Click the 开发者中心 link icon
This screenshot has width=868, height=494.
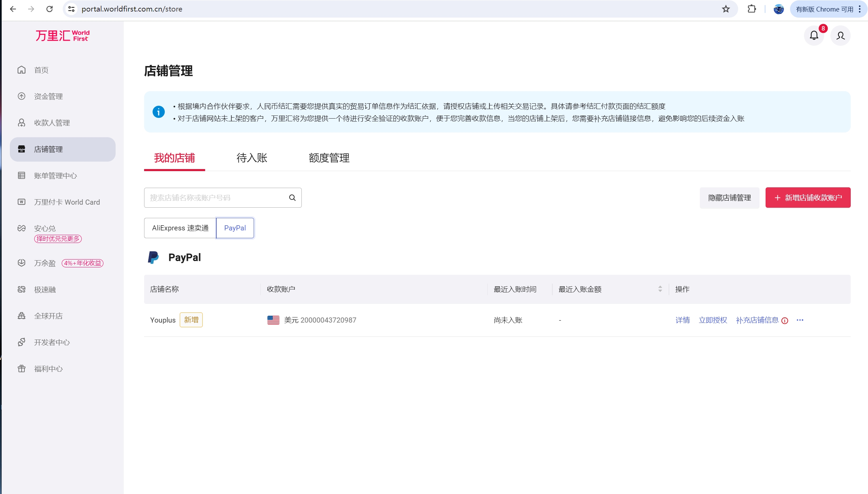[21, 342]
